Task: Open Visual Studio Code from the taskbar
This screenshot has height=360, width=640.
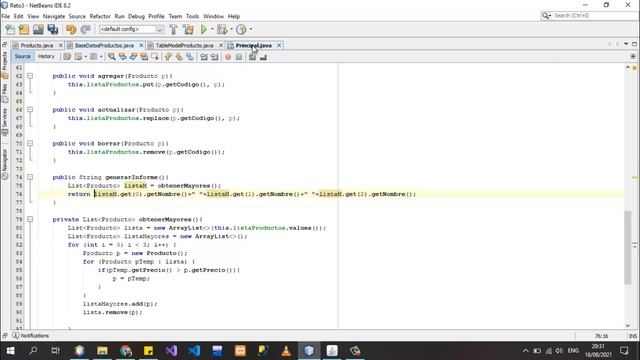Action: coord(194,351)
